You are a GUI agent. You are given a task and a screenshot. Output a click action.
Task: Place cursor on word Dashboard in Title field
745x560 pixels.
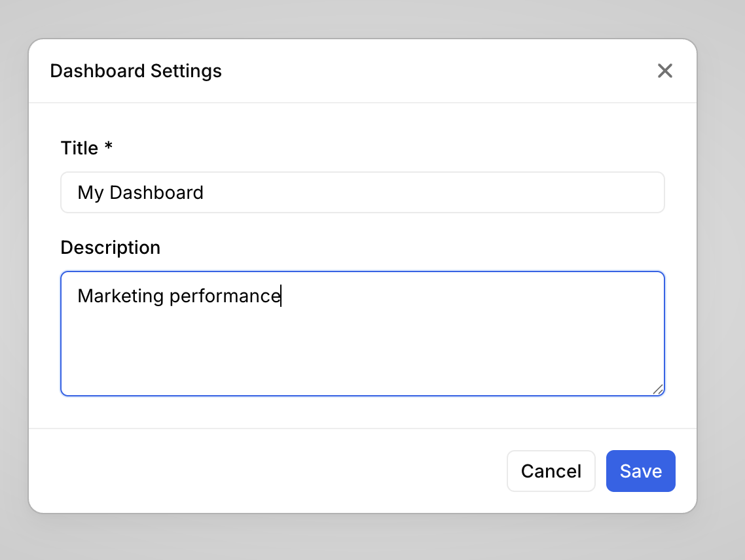point(156,193)
